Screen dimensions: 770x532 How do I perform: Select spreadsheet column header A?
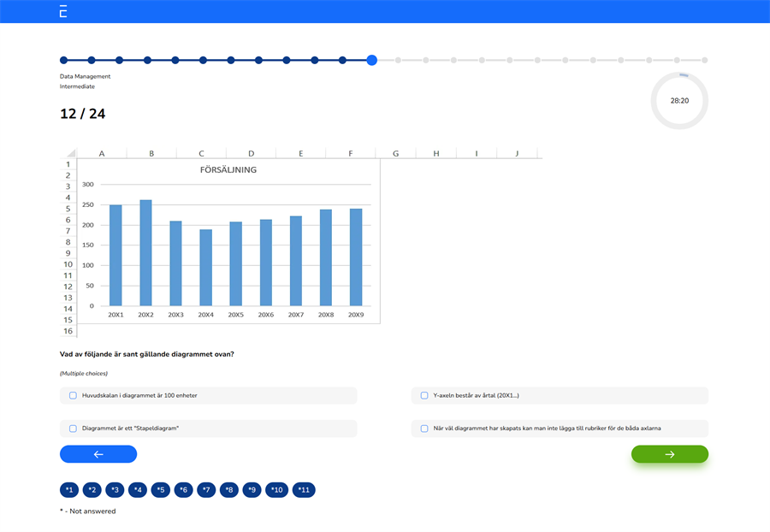pos(102,152)
